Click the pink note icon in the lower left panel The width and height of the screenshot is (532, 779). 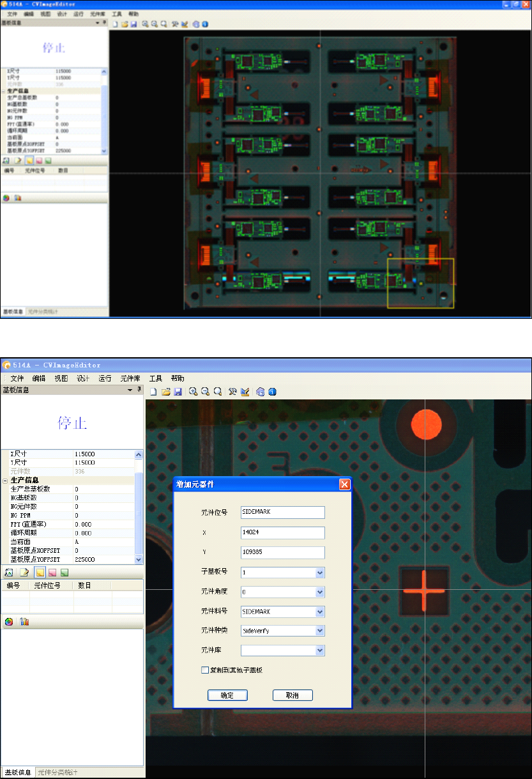click(x=52, y=572)
